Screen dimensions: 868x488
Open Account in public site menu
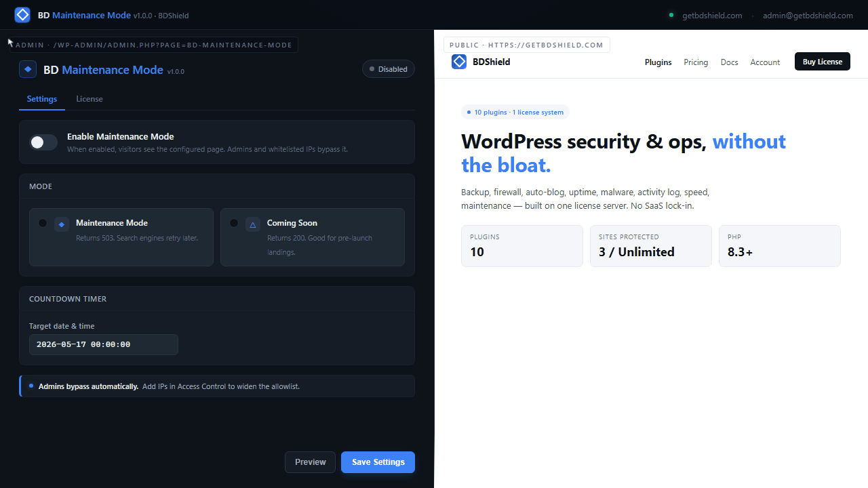[765, 62]
